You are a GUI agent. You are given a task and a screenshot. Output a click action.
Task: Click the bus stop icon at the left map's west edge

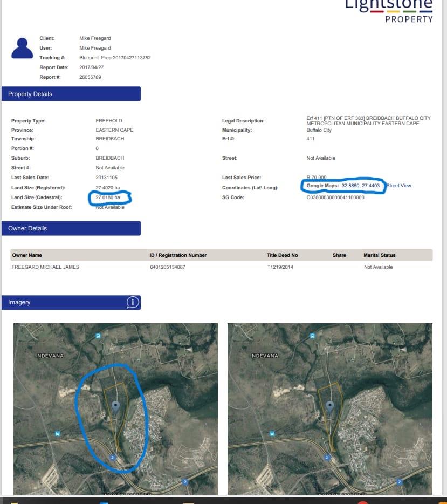click(x=58, y=433)
